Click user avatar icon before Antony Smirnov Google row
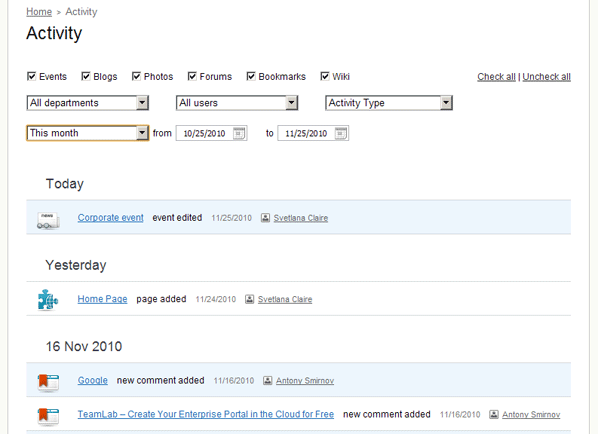598x434 pixels. 268,381
